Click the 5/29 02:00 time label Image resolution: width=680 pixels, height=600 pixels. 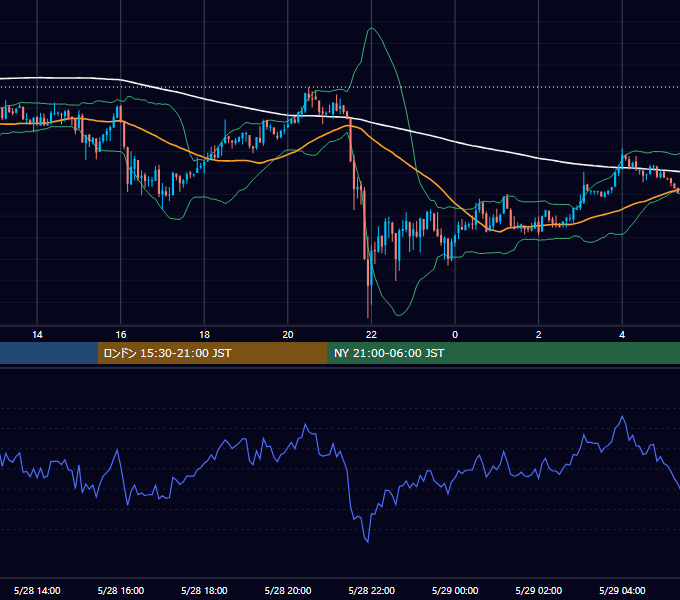coord(539,590)
